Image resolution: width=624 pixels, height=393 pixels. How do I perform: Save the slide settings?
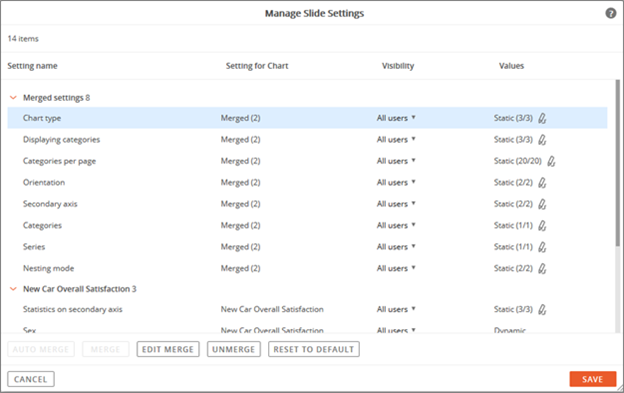[593, 379]
